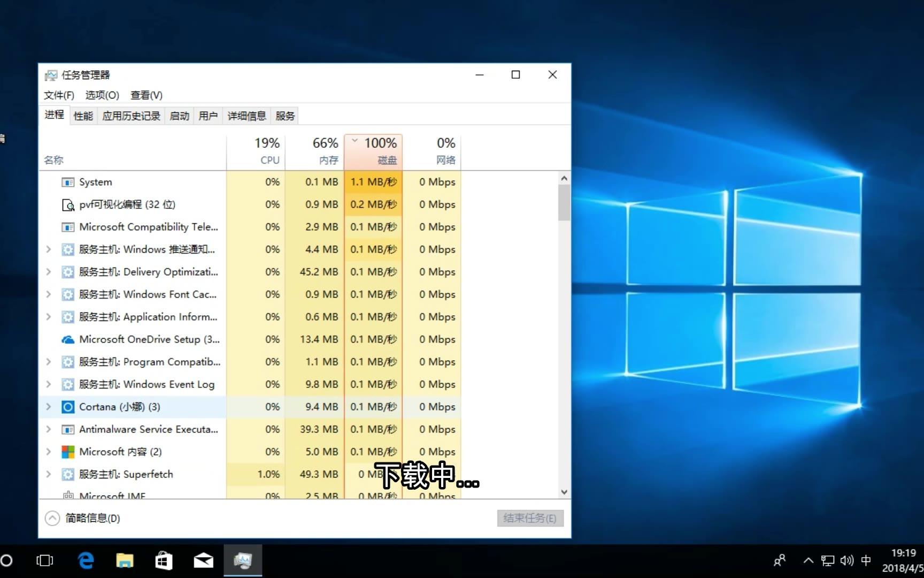Switch to the 用户 tab
The height and width of the screenshot is (578, 924).
208,116
